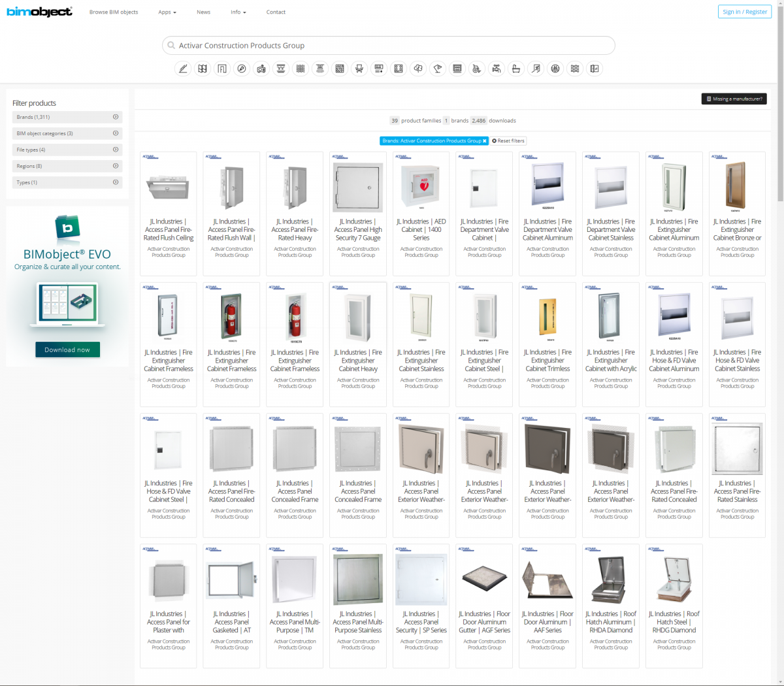Image resolution: width=784 pixels, height=686 pixels.
Task: Click the faucet plumbing category icon
Action: [x=496, y=68]
